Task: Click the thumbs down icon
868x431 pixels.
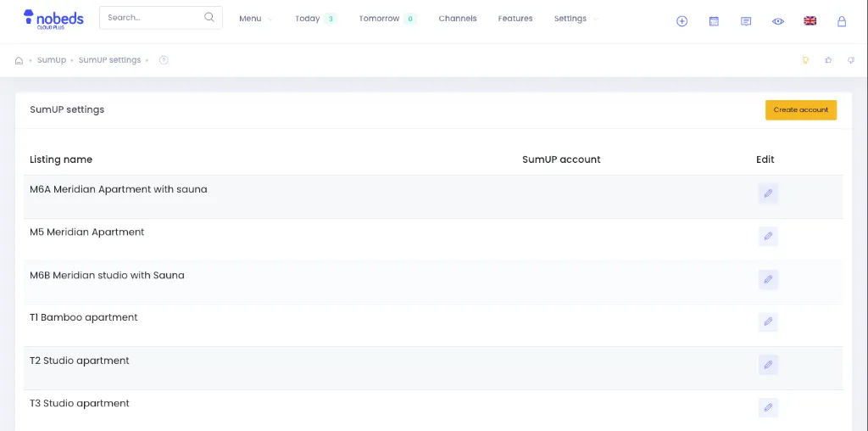Action: pos(851,60)
